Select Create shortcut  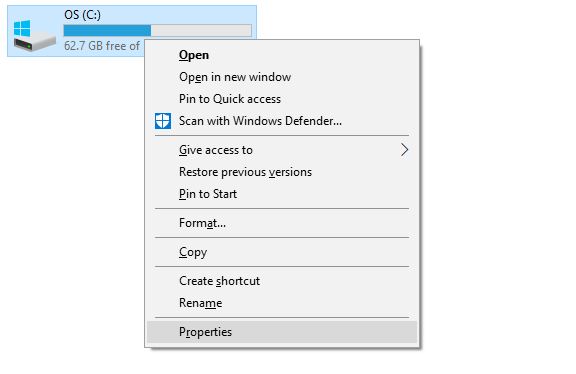[x=282, y=281]
